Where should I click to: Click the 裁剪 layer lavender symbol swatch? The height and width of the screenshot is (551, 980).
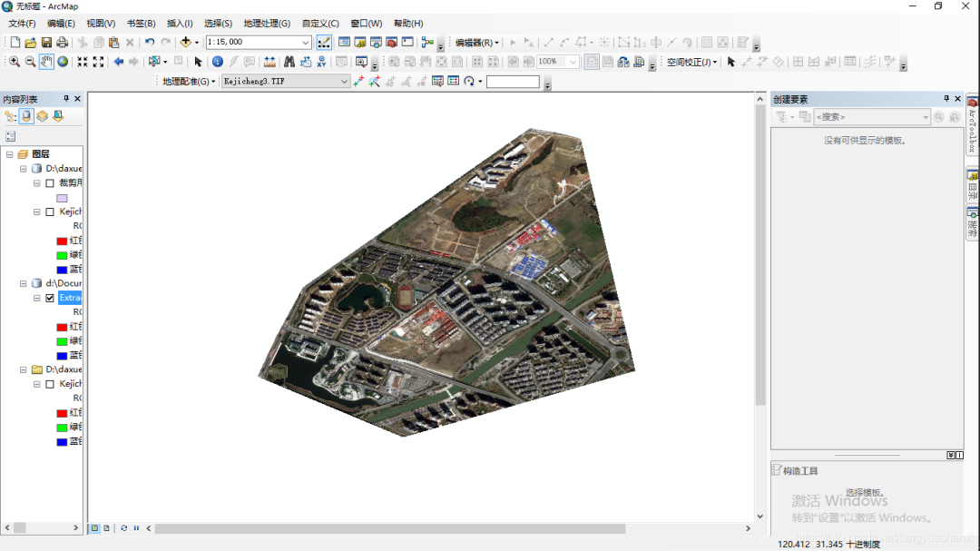(62, 198)
